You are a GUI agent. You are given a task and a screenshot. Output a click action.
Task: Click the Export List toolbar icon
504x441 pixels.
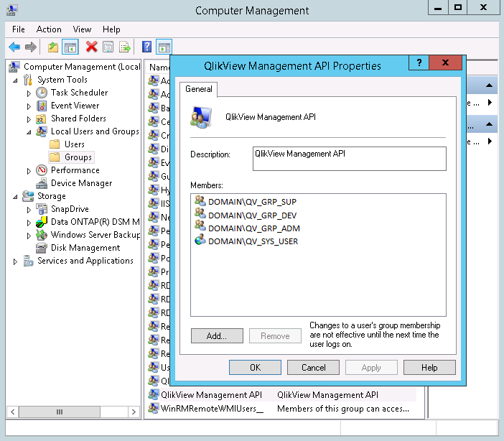(x=125, y=47)
